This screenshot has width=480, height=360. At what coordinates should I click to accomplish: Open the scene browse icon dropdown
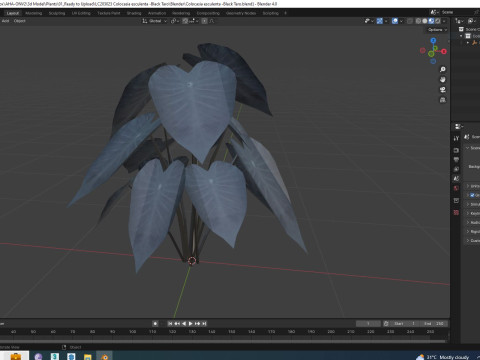coord(434,12)
